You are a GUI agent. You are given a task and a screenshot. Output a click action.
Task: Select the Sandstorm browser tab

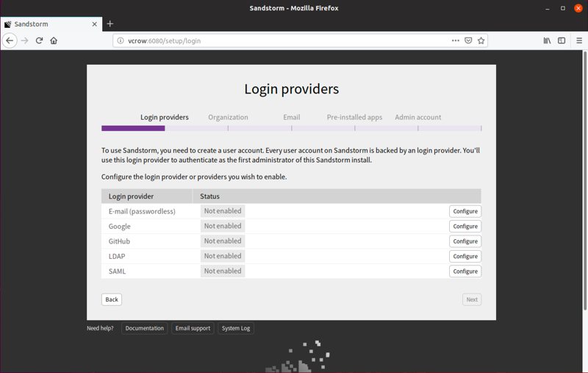pos(51,24)
